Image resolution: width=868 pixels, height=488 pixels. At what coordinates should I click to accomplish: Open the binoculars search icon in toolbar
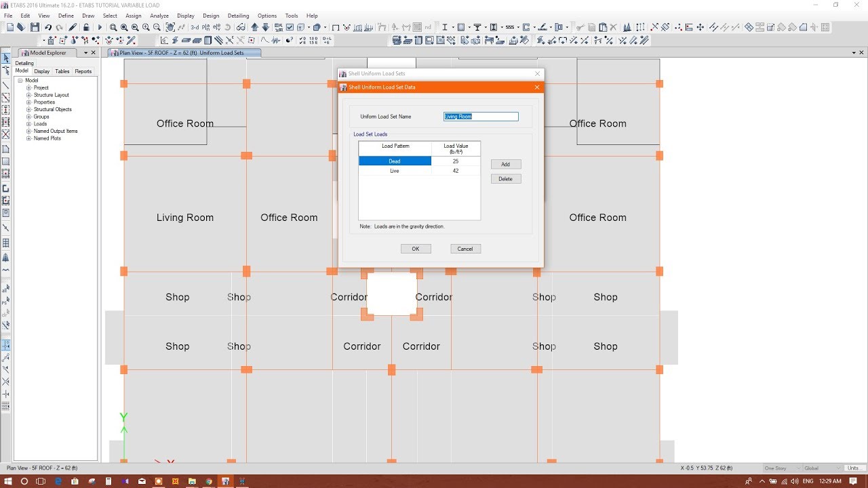pyautogui.click(x=241, y=27)
